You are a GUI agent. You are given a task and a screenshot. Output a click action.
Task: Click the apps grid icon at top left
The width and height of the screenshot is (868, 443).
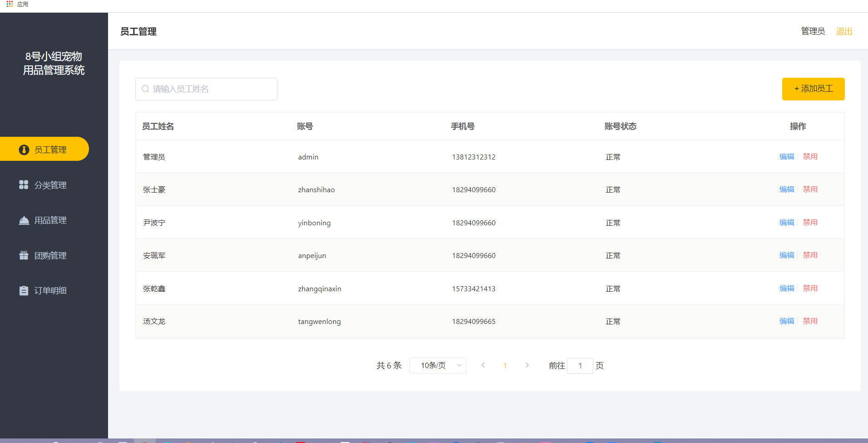pos(10,4)
